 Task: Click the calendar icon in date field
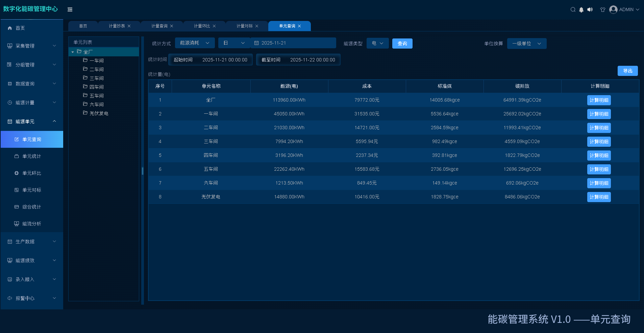[256, 43]
